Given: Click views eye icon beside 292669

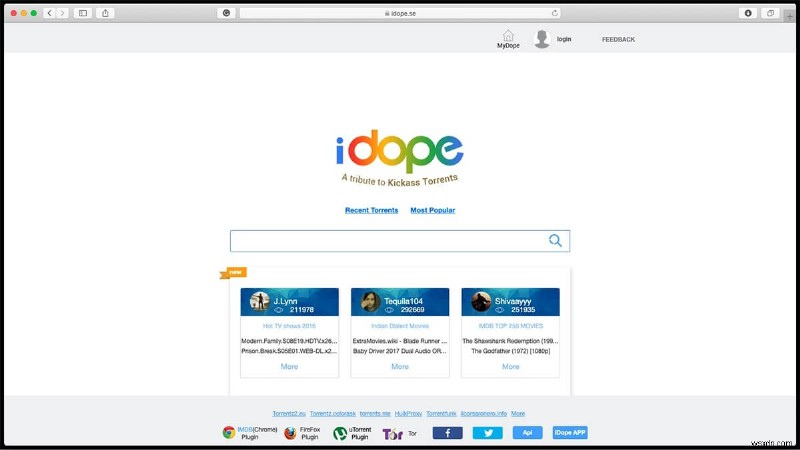Looking at the screenshot, I should (x=389, y=310).
